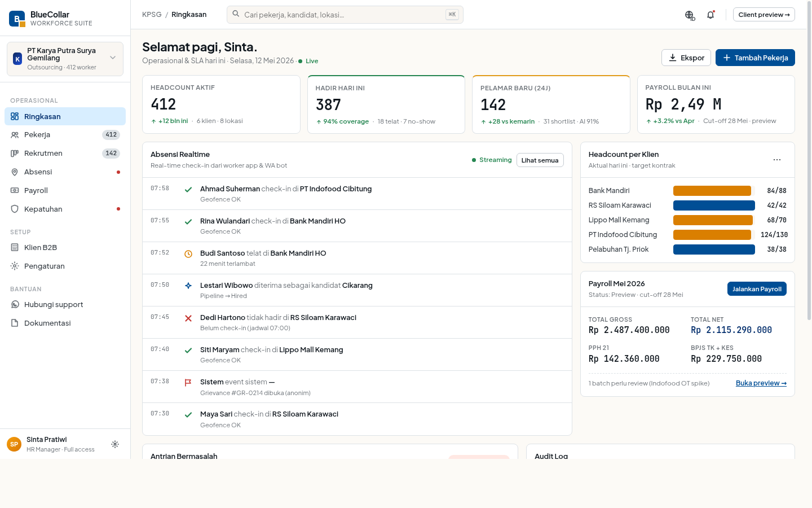
Task: Open notifications bell icon
Action: [x=710, y=15]
